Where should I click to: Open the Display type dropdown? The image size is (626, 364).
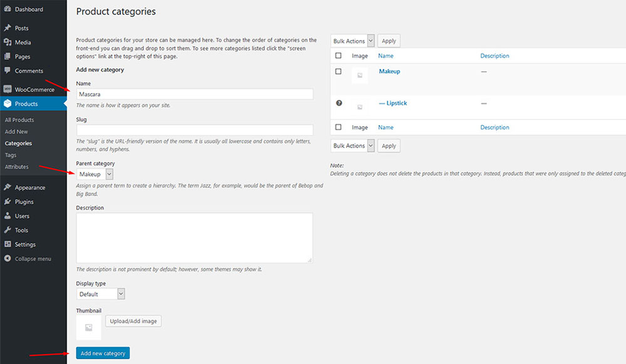101,294
